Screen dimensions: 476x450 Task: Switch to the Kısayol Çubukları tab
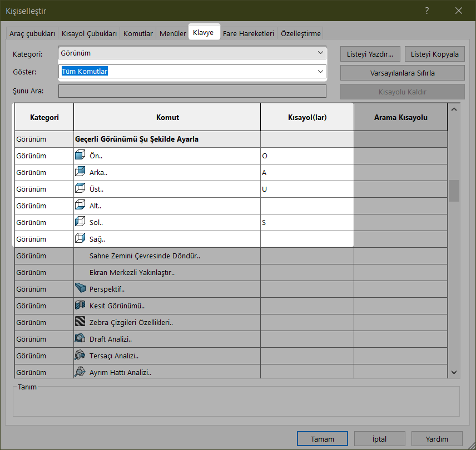(x=89, y=33)
